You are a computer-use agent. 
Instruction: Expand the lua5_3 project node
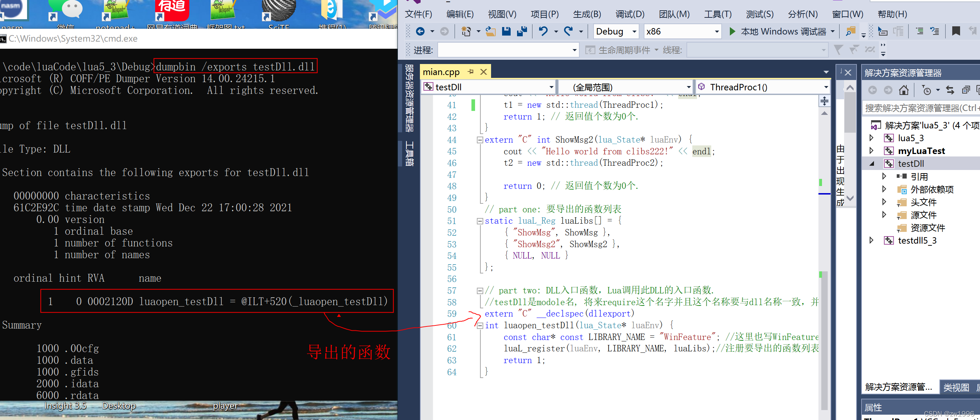pyautogui.click(x=871, y=138)
